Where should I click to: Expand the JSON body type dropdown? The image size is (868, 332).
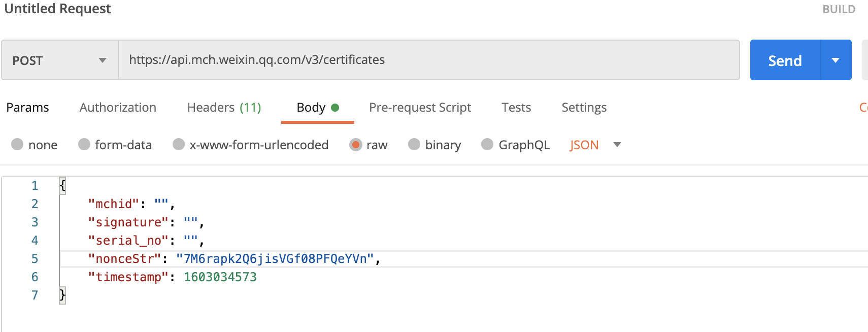pos(617,145)
